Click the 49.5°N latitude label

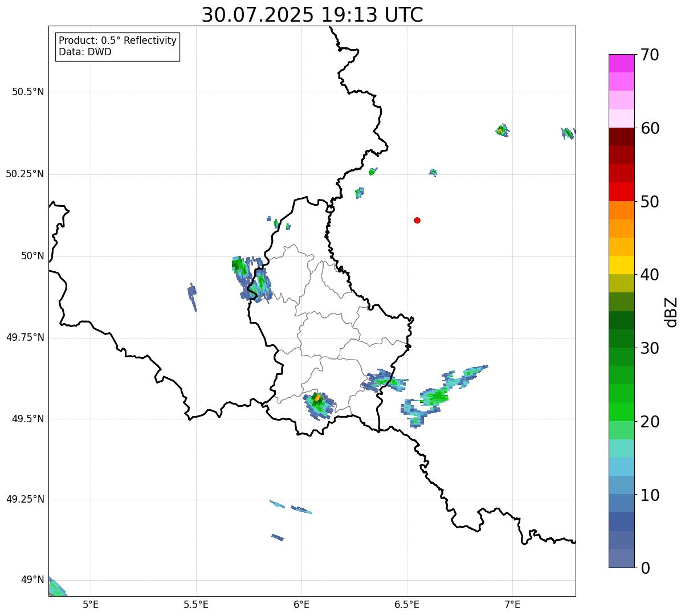28,419
